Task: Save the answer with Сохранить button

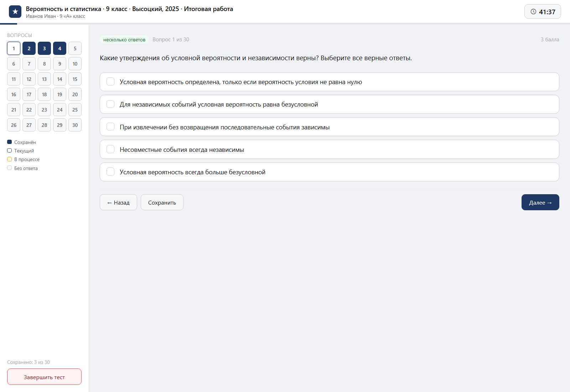Action: [162, 202]
